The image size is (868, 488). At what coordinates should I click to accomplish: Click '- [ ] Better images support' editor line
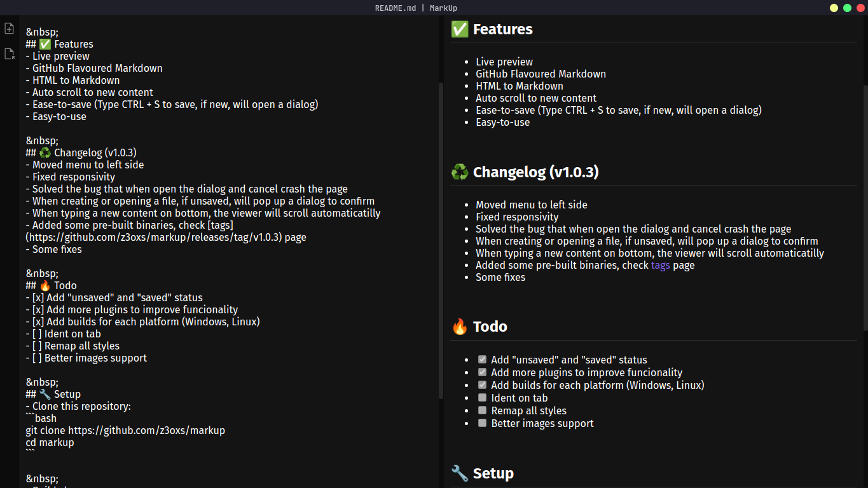click(86, 358)
